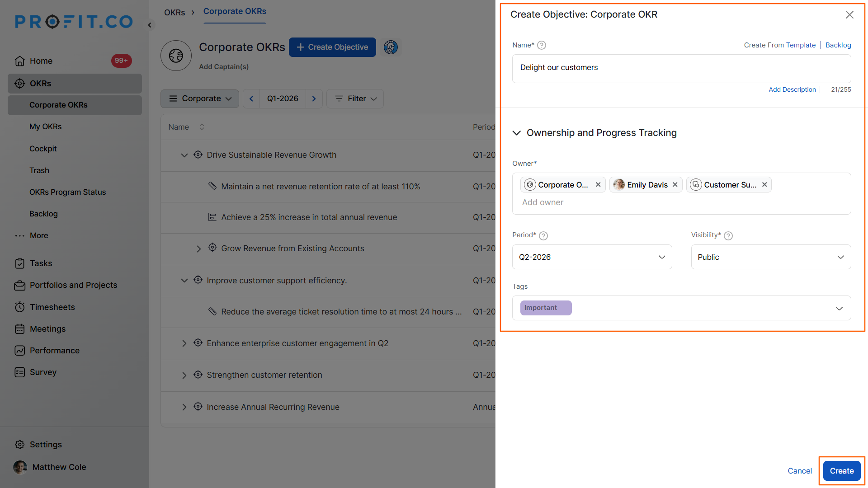Open Meetings calendar icon in sidebar
The width and height of the screenshot is (868, 488).
click(x=19, y=329)
